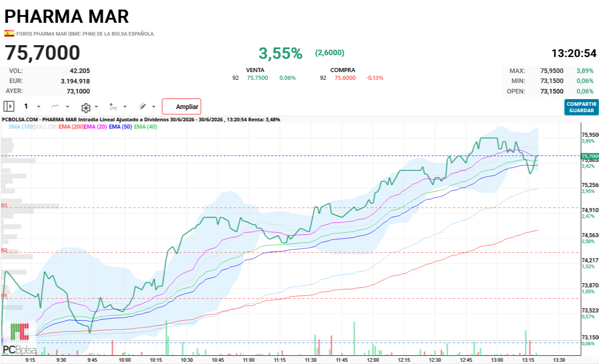Click the R2 resistance level label
The height and width of the screenshot is (364, 599).
pos(4,250)
